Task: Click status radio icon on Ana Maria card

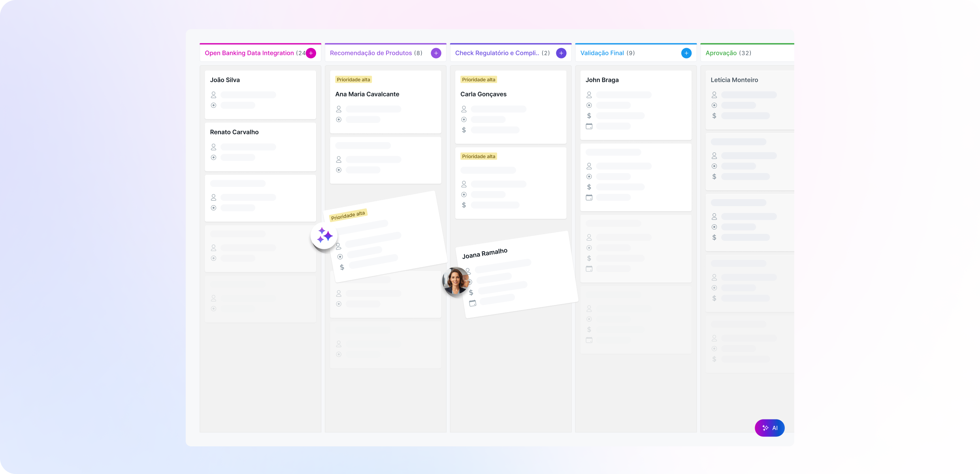Action: (339, 119)
